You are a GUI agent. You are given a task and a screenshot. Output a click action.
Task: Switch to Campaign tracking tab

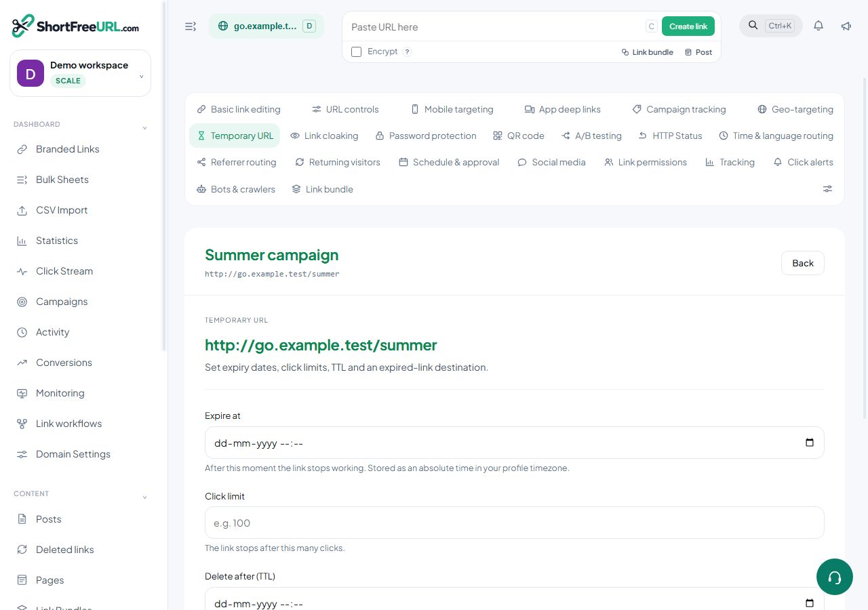click(x=679, y=109)
